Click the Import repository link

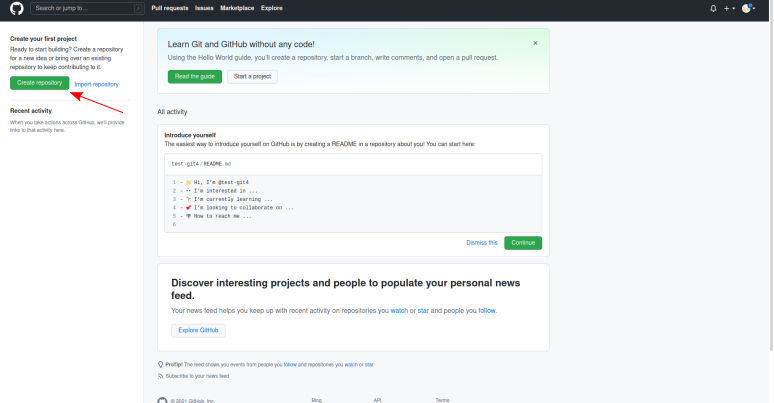tap(96, 84)
